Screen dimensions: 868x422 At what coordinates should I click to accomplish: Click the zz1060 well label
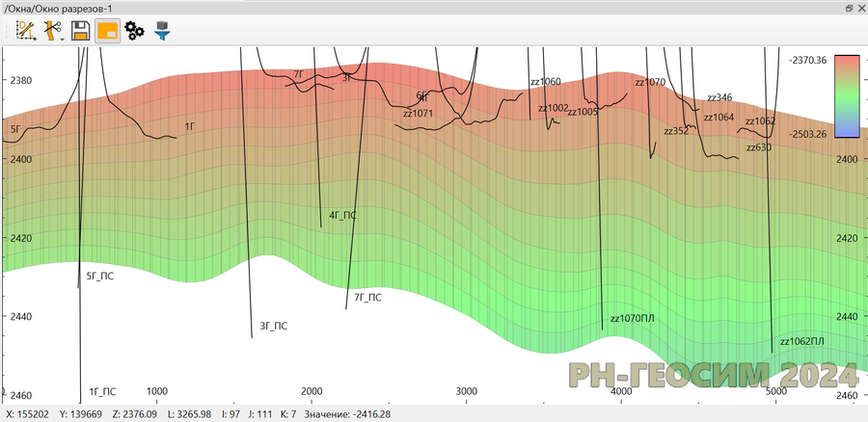pyautogui.click(x=546, y=82)
